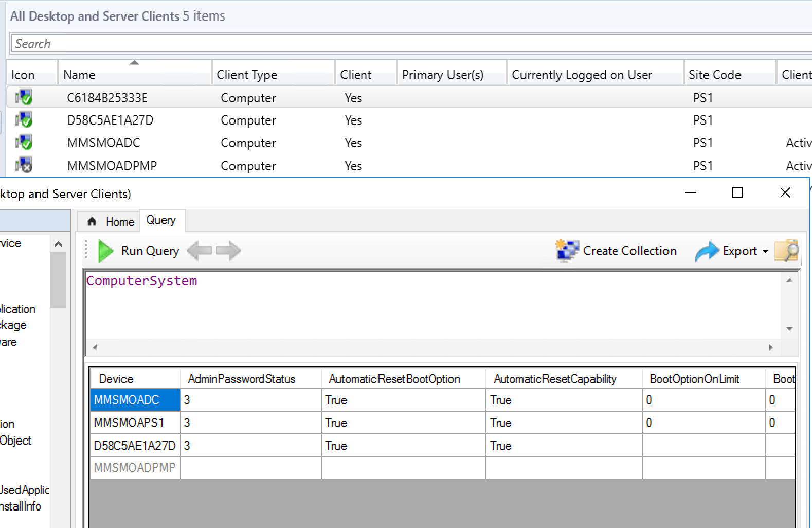The height and width of the screenshot is (528, 812).
Task: Sort results by AdminPasswordStatus column
Action: tap(242, 379)
